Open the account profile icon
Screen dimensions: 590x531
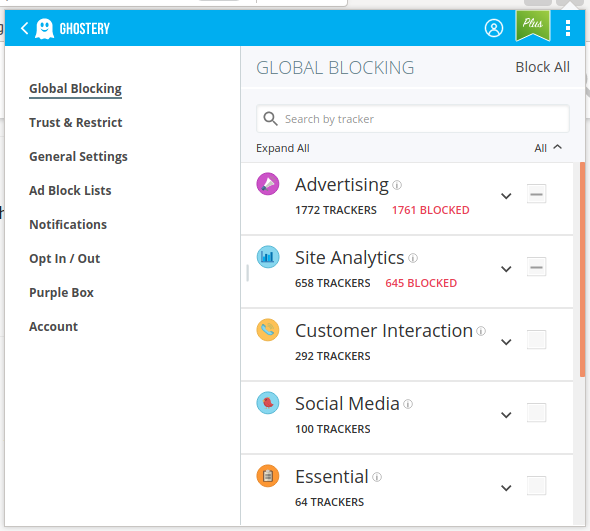pyautogui.click(x=494, y=28)
